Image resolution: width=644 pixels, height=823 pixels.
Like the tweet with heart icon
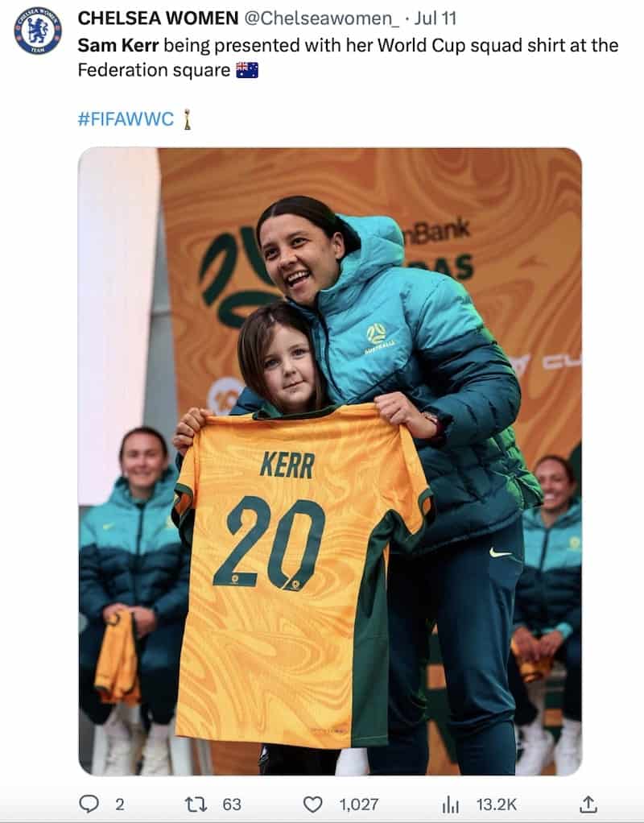point(313,804)
